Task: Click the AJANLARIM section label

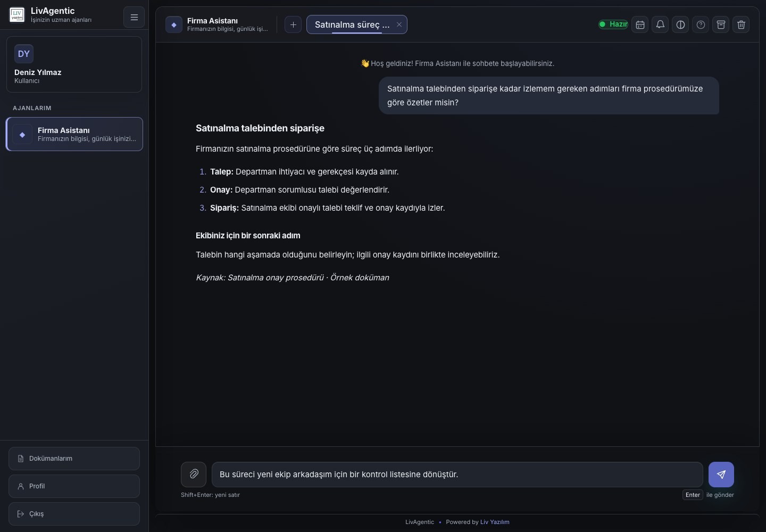Action: [32, 108]
